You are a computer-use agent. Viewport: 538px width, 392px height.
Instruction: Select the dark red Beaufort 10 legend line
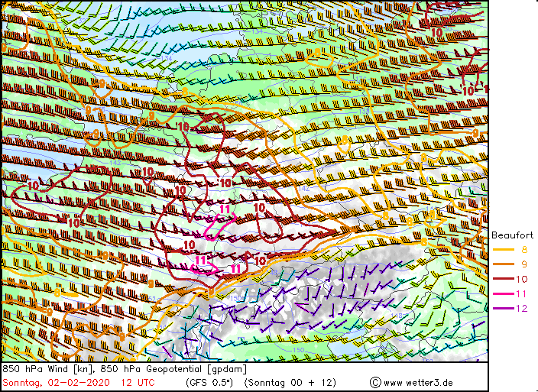pyautogui.click(x=504, y=279)
